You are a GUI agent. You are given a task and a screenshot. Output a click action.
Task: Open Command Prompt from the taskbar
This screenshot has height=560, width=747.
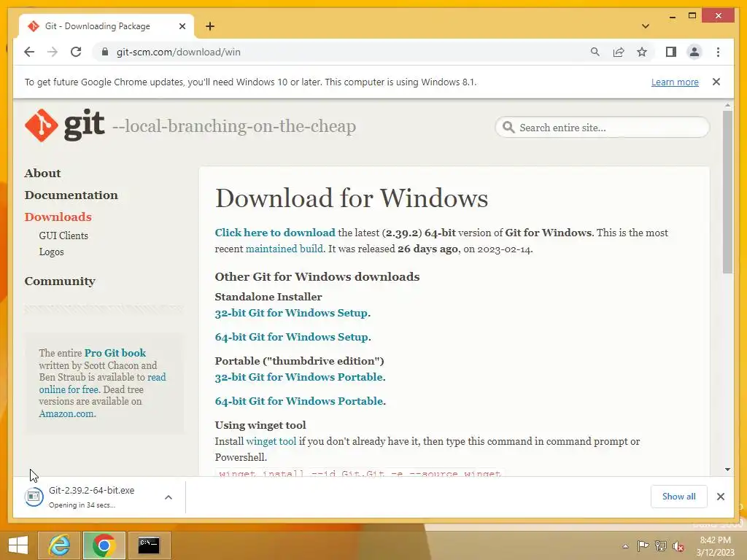[149, 545]
